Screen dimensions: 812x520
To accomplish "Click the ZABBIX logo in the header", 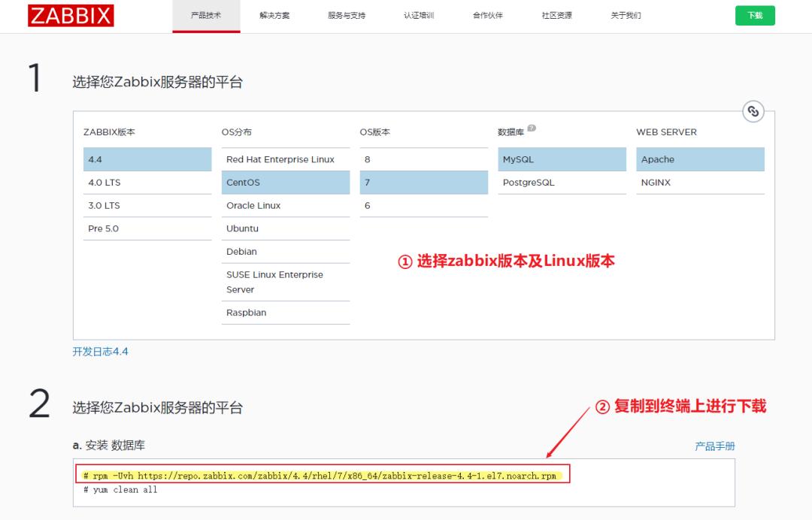I will pos(70,15).
